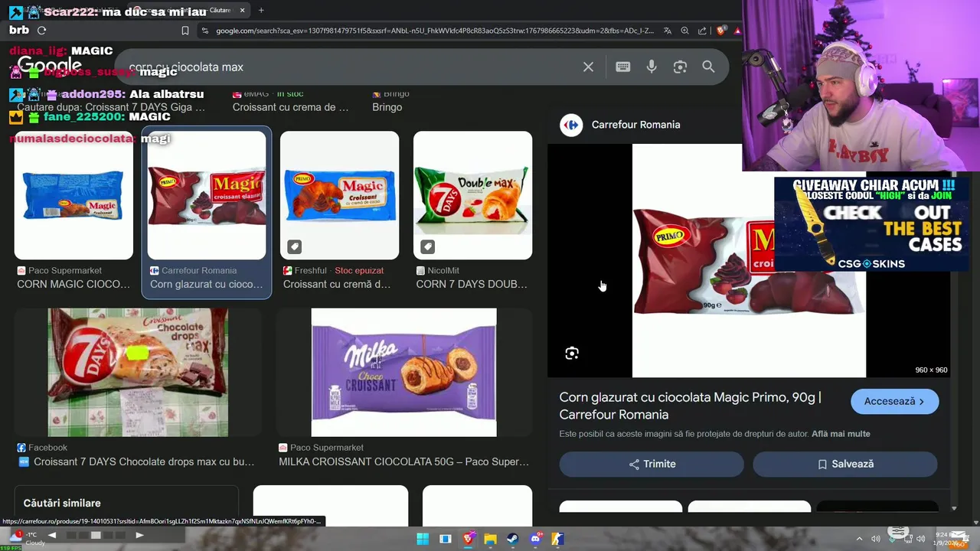Image resolution: width=980 pixels, height=551 pixels.
Task: Start voice search with microphone icon
Action: tap(652, 67)
